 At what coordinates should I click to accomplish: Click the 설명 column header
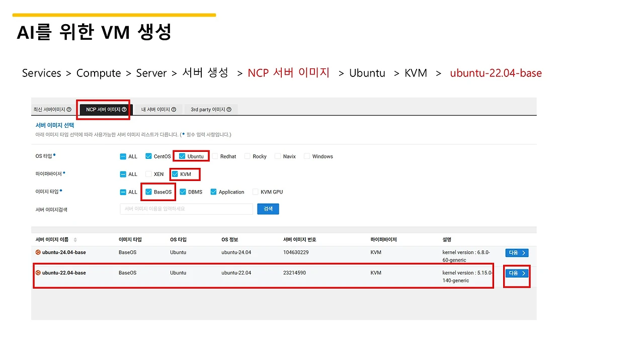pos(447,240)
